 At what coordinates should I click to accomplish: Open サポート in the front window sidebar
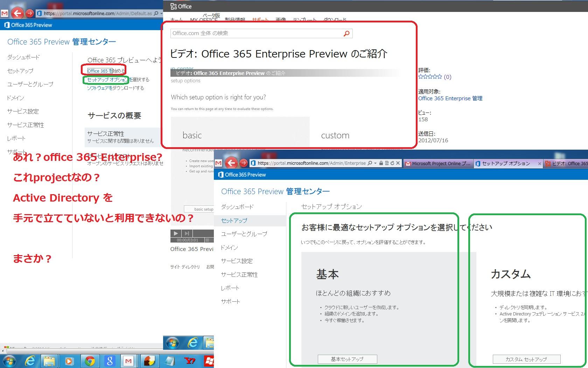tap(230, 301)
